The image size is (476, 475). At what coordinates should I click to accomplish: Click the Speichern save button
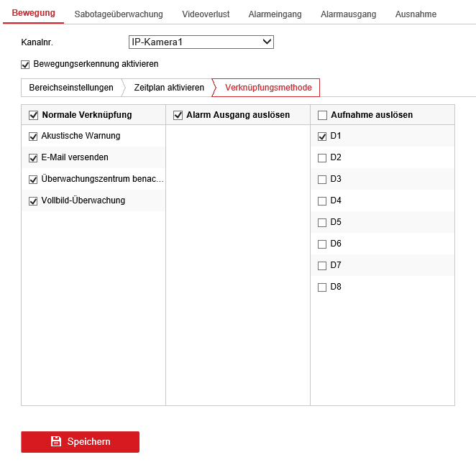coord(80,442)
